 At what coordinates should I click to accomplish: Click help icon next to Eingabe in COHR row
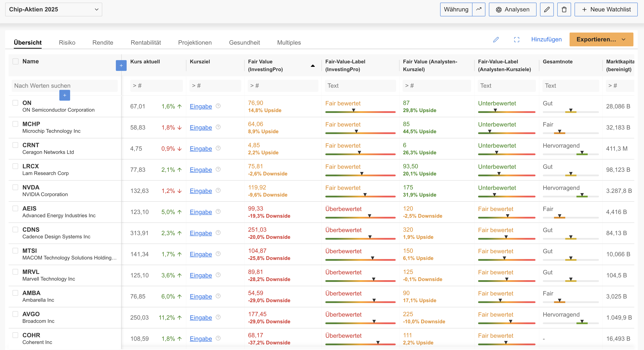[218, 338]
